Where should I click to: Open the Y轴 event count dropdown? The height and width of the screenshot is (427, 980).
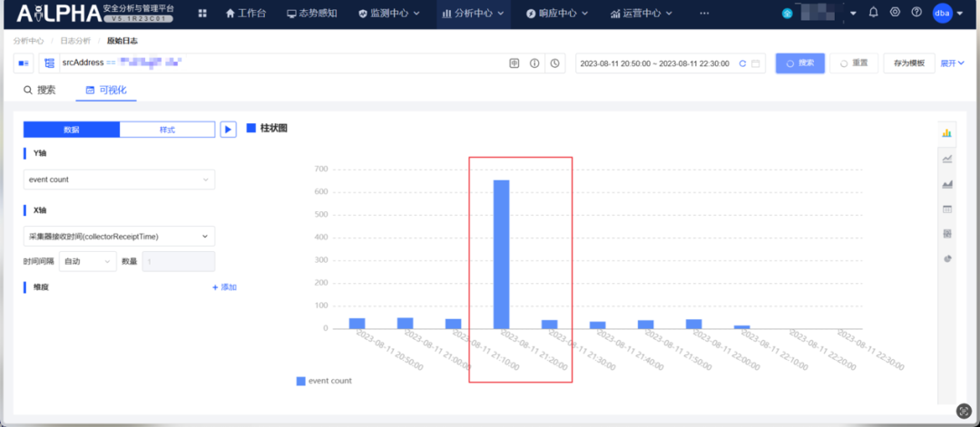pyautogui.click(x=119, y=180)
